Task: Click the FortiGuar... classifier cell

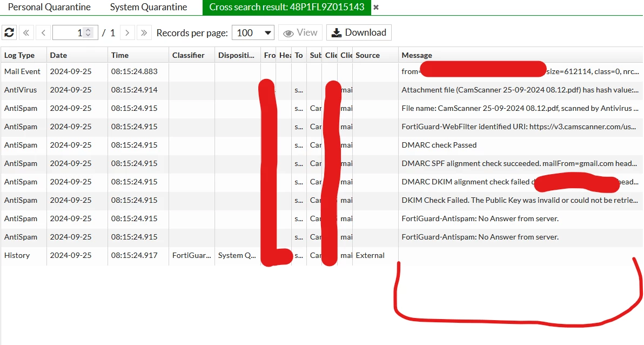Action: (x=191, y=255)
